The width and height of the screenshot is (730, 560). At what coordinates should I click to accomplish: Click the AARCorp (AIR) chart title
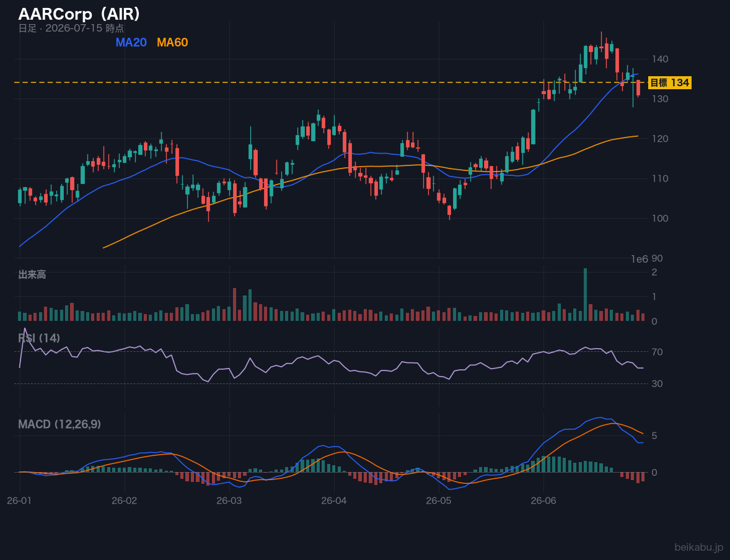coord(79,14)
